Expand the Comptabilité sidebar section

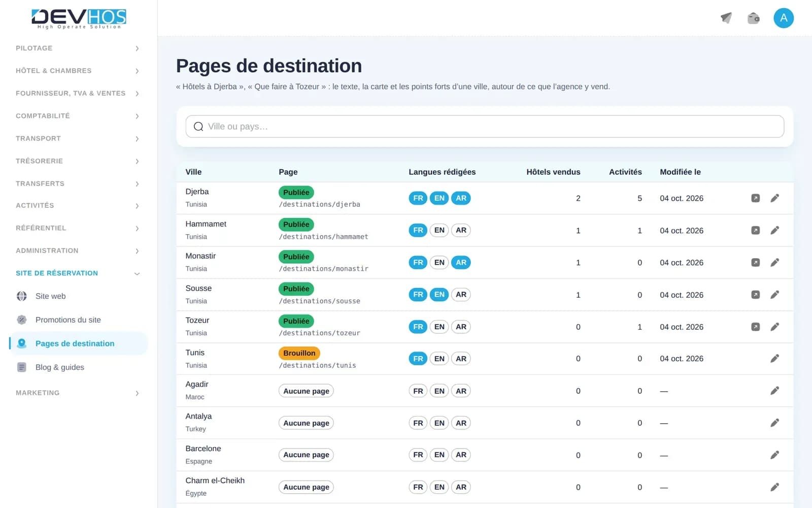78,116
